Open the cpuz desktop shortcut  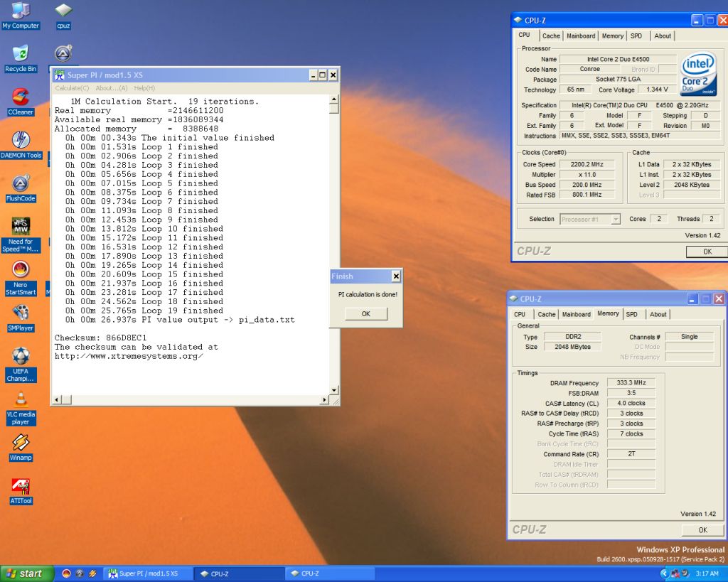point(63,16)
